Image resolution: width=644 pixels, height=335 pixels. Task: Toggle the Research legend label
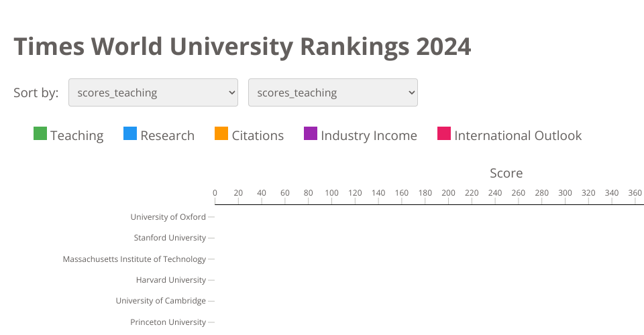point(167,135)
